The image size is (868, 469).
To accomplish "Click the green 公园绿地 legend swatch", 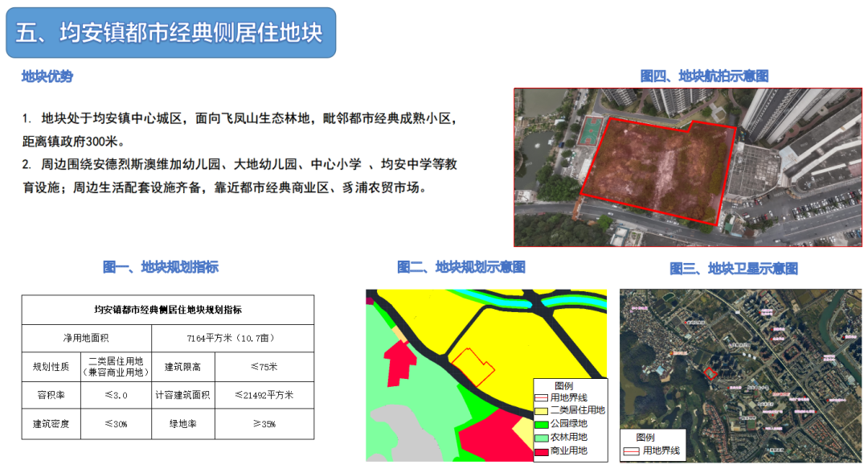I will pyautogui.click(x=542, y=424).
